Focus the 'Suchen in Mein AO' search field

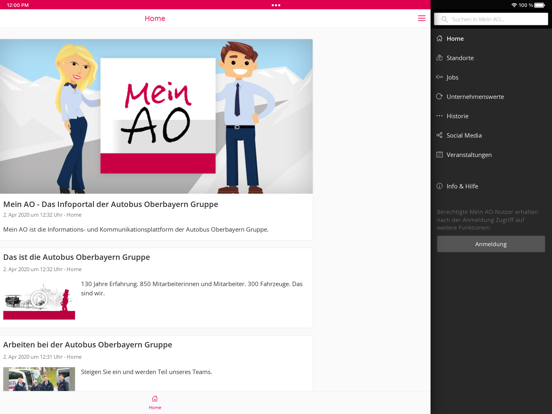[491, 19]
